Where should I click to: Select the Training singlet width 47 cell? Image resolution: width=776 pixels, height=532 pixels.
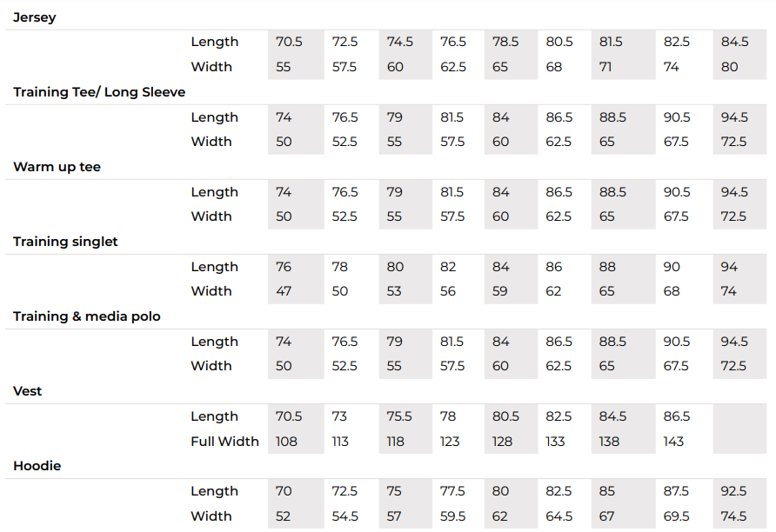tap(284, 291)
